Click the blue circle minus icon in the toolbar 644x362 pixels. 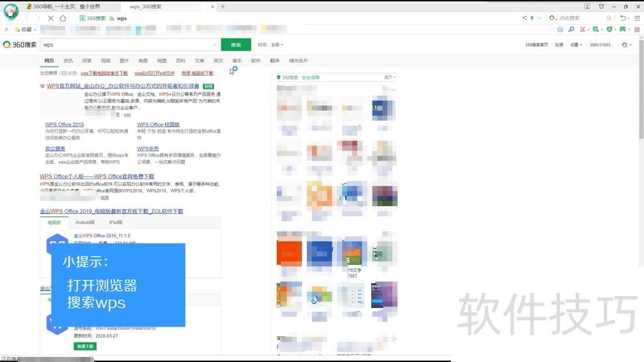pyautogui.click(x=560, y=30)
